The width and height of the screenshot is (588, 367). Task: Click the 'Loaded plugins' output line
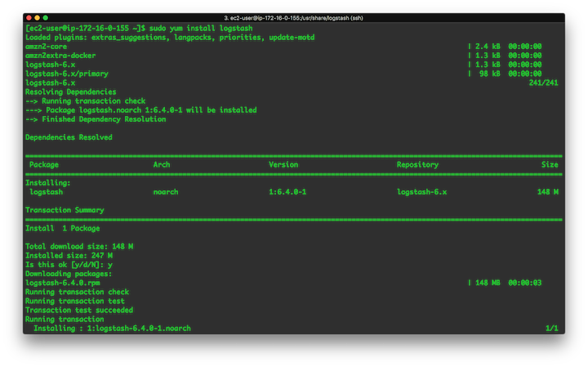pos(170,37)
